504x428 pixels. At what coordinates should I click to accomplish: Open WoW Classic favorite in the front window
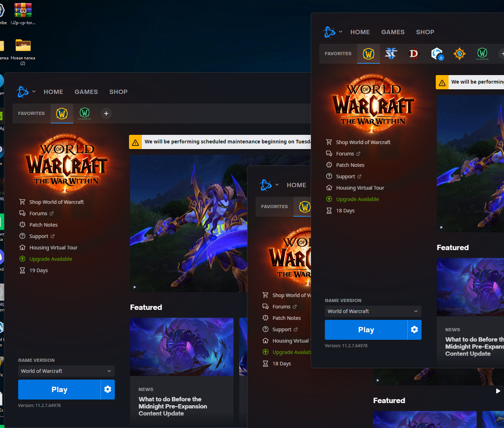tap(482, 54)
